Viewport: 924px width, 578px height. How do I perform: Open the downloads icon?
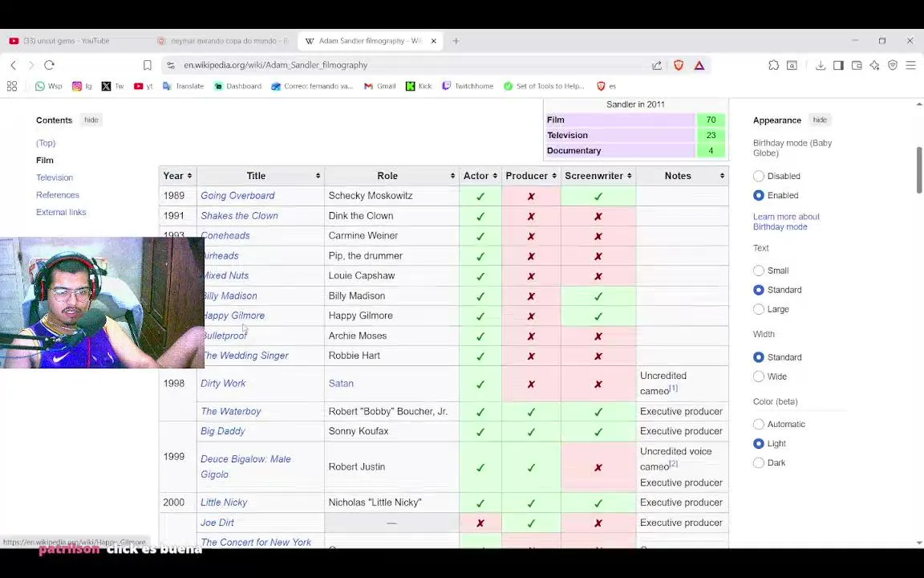[821, 65]
